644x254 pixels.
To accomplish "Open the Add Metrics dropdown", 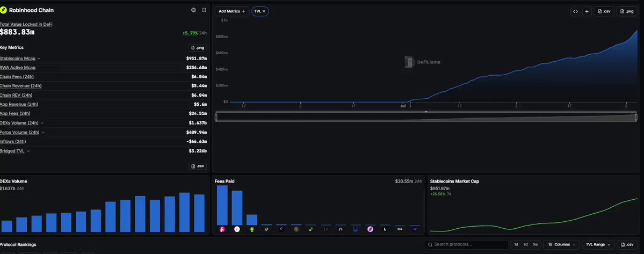I will (231, 11).
